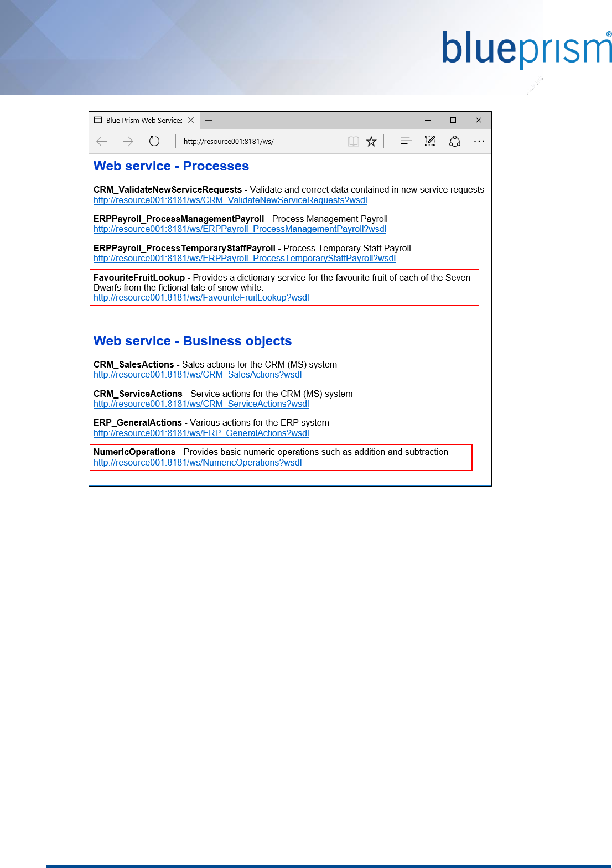This screenshot has width=612, height=868.
Task: Open the CRM_SalesActions wsdl link
Action: [x=198, y=375]
